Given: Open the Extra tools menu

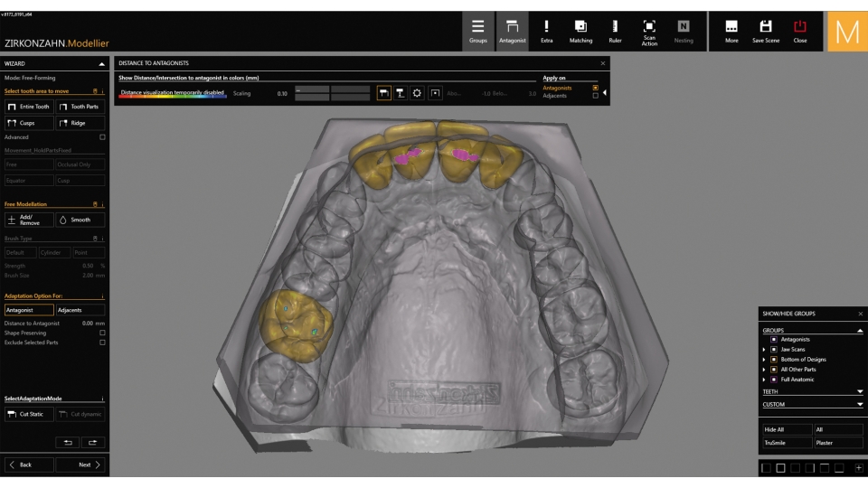Looking at the screenshot, I should point(546,32).
